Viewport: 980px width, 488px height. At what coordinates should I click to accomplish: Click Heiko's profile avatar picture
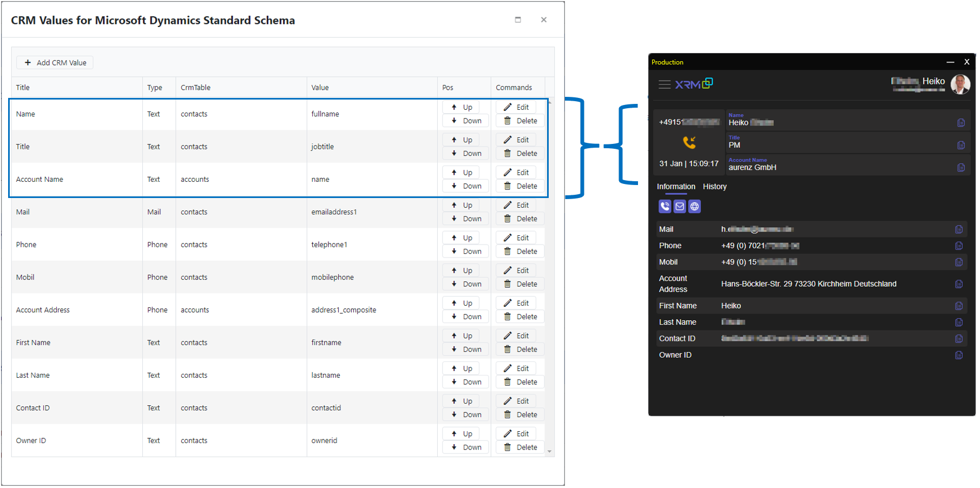[x=961, y=84]
